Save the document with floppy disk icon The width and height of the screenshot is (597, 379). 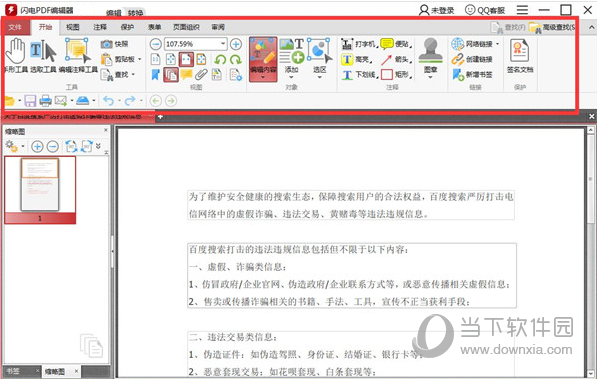click(30, 101)
